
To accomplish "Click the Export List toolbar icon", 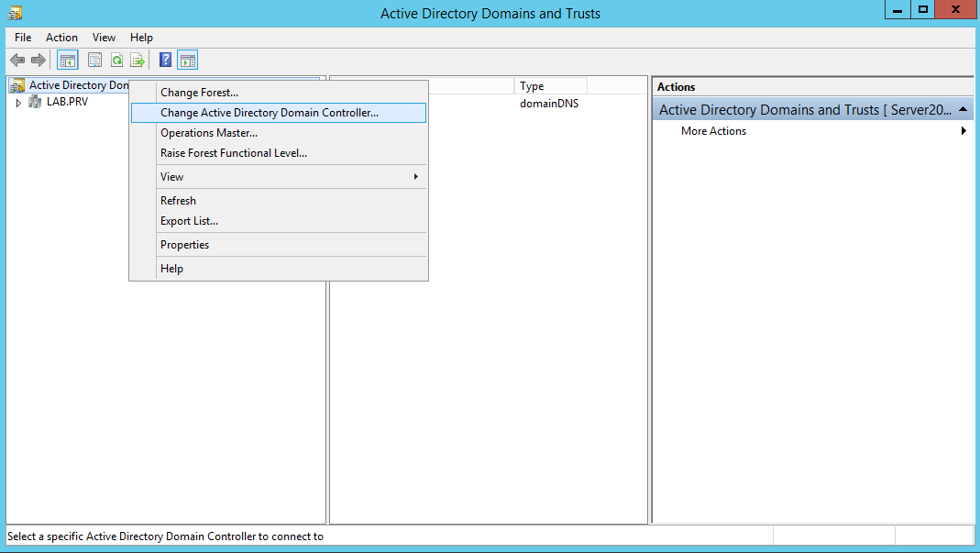I will pos(138,60).
